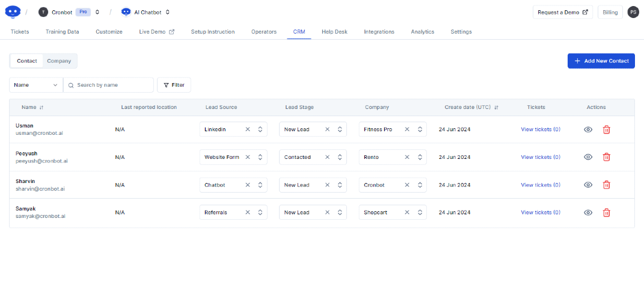The image size is (644, 301).
Task: Clear the Referrals lead source value
Action: tap(248, 213)
